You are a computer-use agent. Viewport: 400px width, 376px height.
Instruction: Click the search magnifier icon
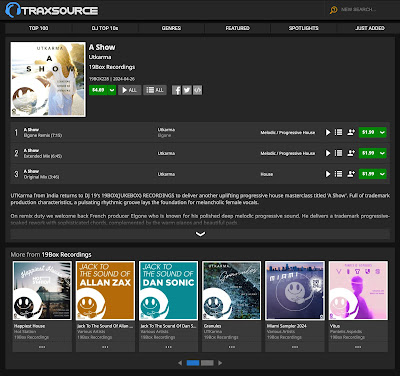[x=333, y=10]
